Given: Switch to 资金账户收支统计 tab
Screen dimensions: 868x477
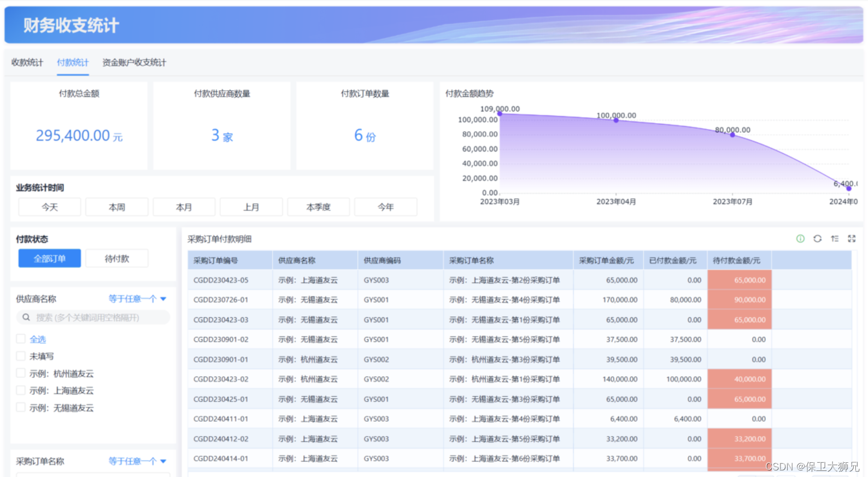Looking at the screenshot, I should click(x=134, y=62).
